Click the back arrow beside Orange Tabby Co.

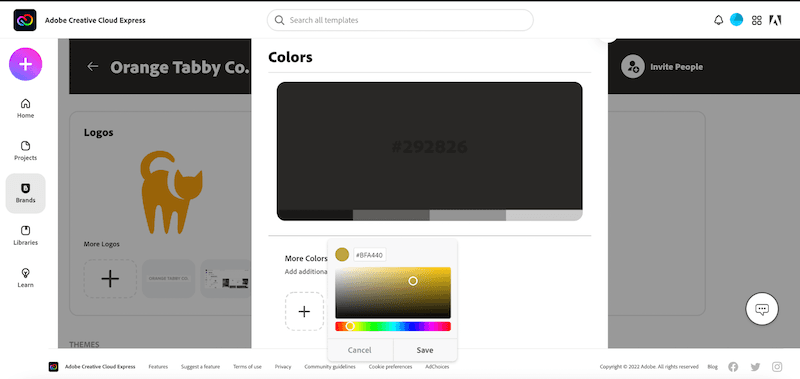(x=92, y=66)
